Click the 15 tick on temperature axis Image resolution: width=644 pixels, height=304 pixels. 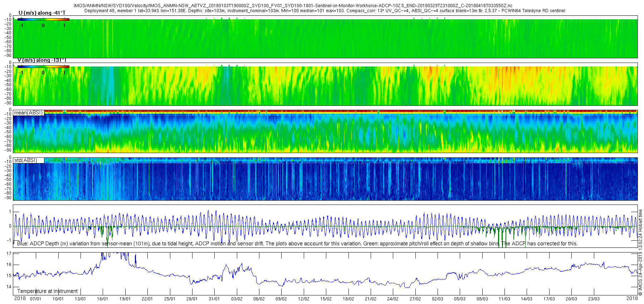tap(9, 276)
